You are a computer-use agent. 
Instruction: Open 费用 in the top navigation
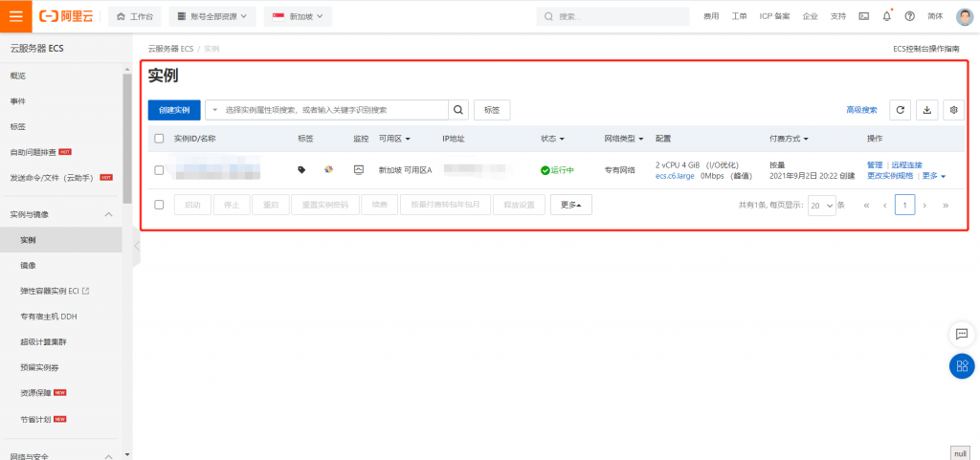(x=711, y=17)
